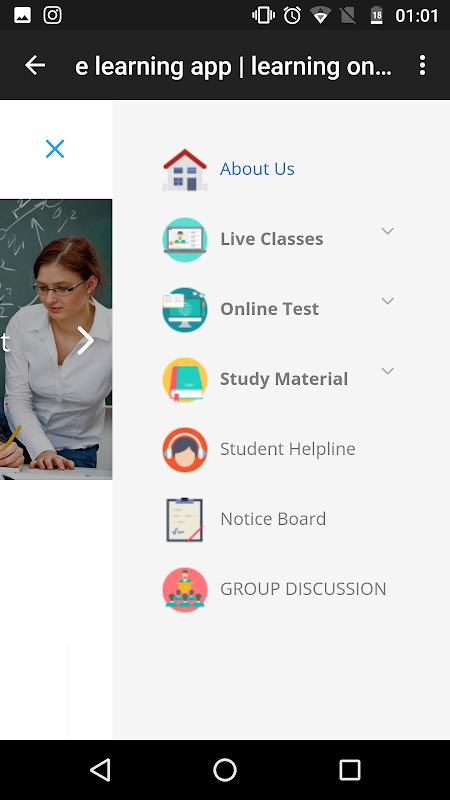Click the back arrow in top bar
Screen dimensions: 450x800
coord(35,65)
